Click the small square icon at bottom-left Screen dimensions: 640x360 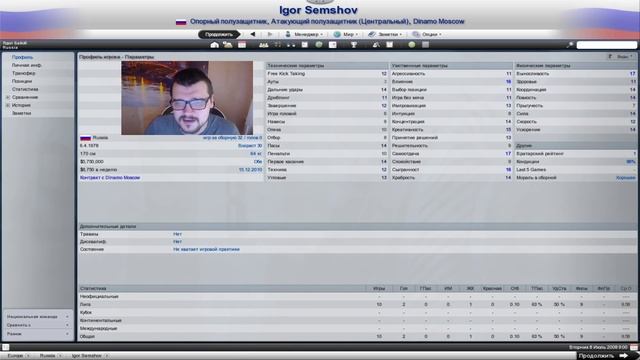pyautogui.click(x=5, y=347)
